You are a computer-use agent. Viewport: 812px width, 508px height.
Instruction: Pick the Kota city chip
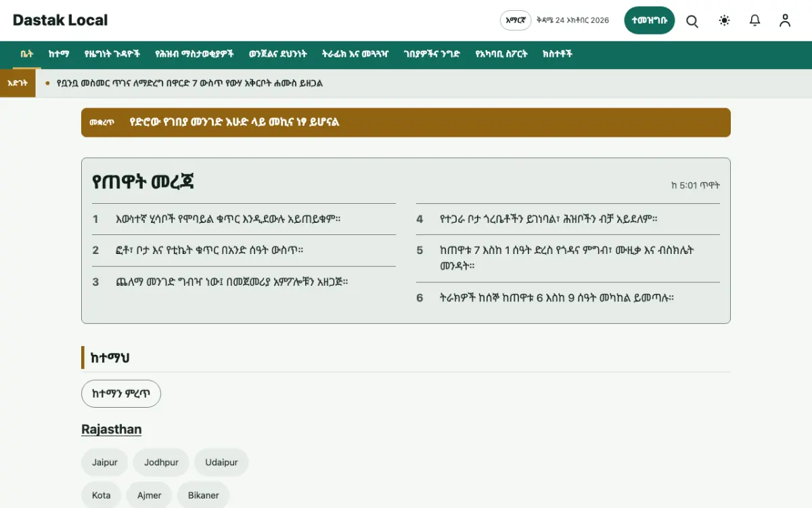pos(101,495)
